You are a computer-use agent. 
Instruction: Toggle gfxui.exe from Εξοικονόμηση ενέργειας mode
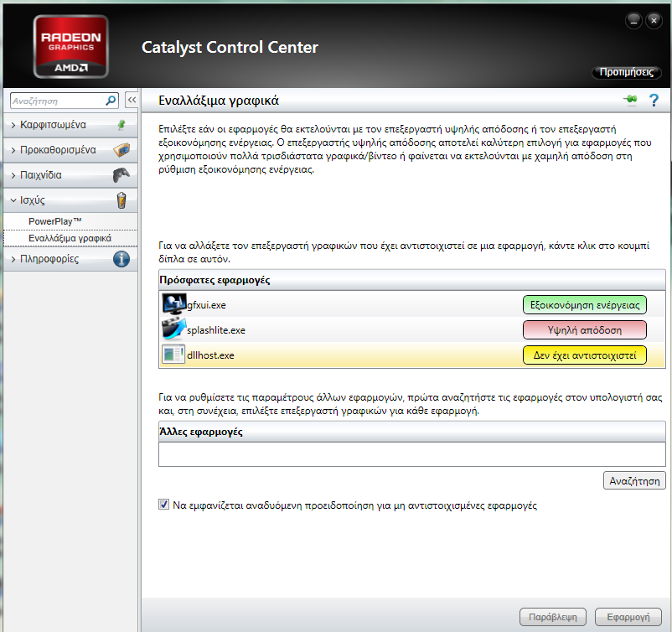(585, 305)
